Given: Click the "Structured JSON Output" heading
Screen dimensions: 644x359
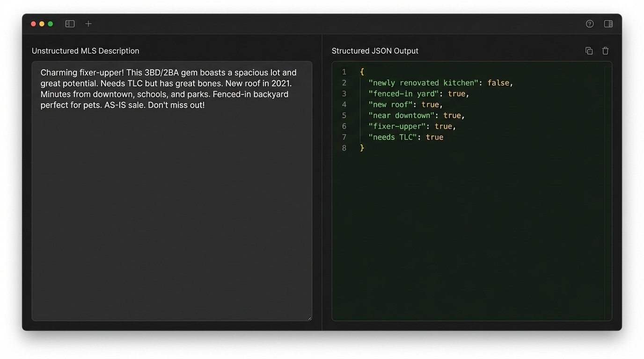Looking at the screenshot, I should [375, 51].
